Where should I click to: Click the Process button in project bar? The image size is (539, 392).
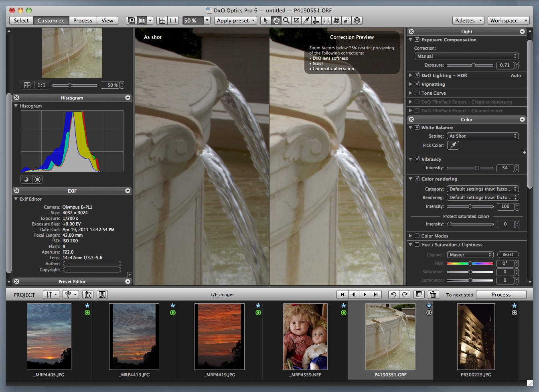click(501, 295)
